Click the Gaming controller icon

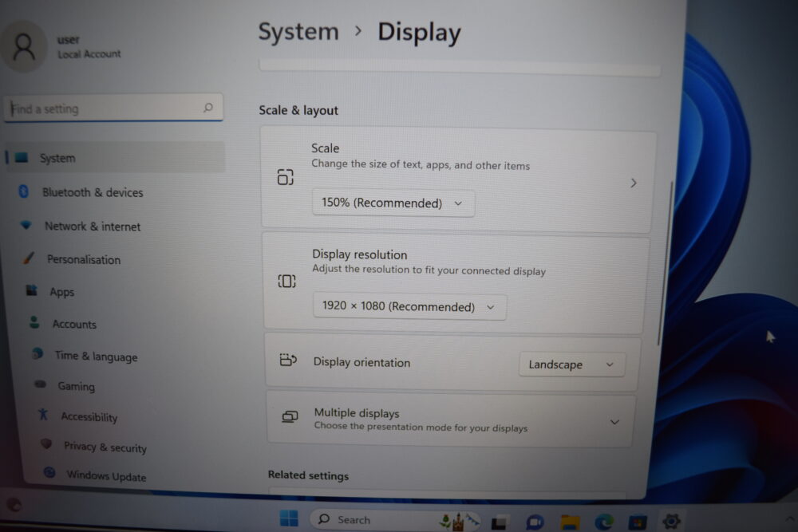tap(40, 384)
